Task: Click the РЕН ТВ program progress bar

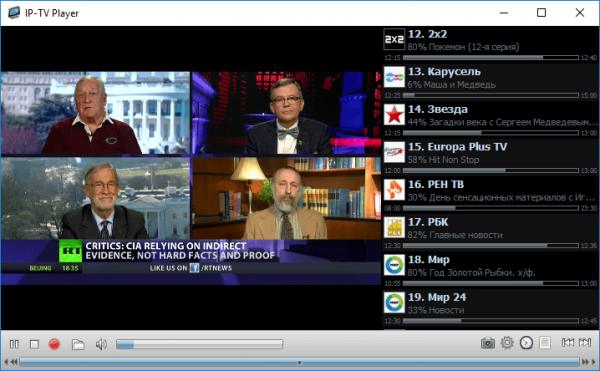Action: [x=491, y=208]
